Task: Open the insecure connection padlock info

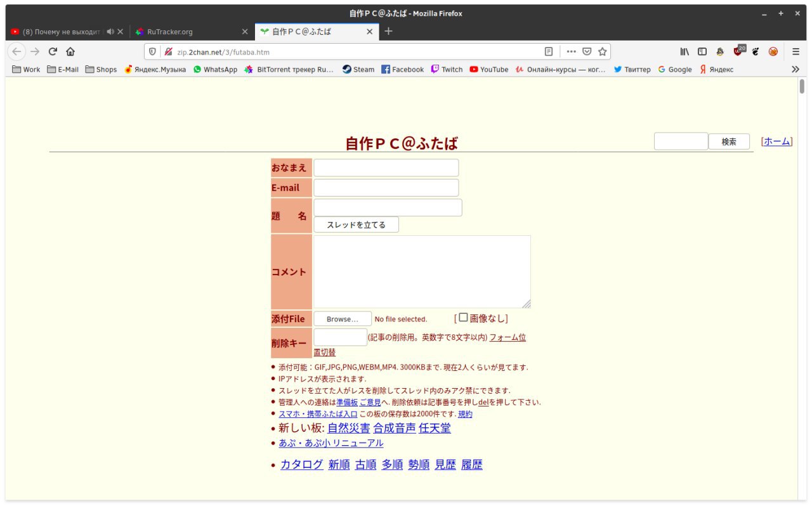Action: [168, 51]
